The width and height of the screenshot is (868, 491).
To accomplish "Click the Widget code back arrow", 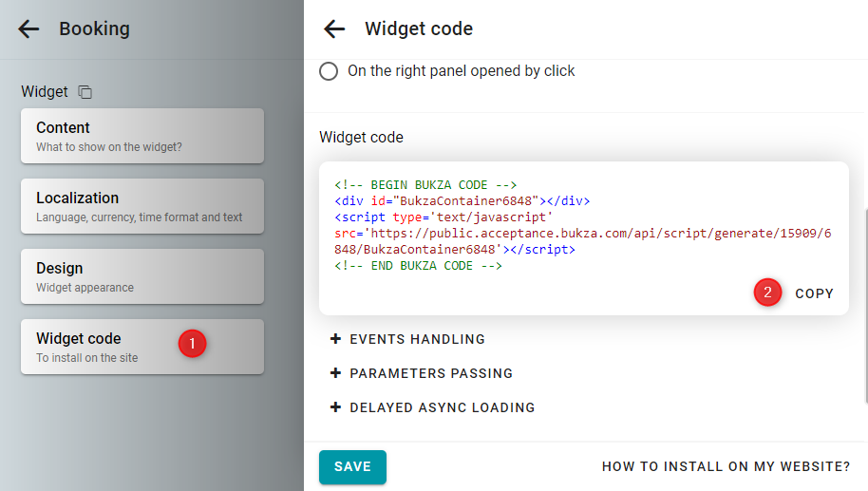I will [x=334, y=28].
